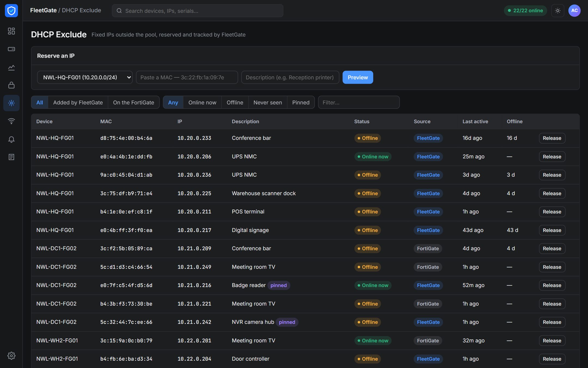Click MAC address d8:75:4e:00:b4:6a

(x=126, y=138)
